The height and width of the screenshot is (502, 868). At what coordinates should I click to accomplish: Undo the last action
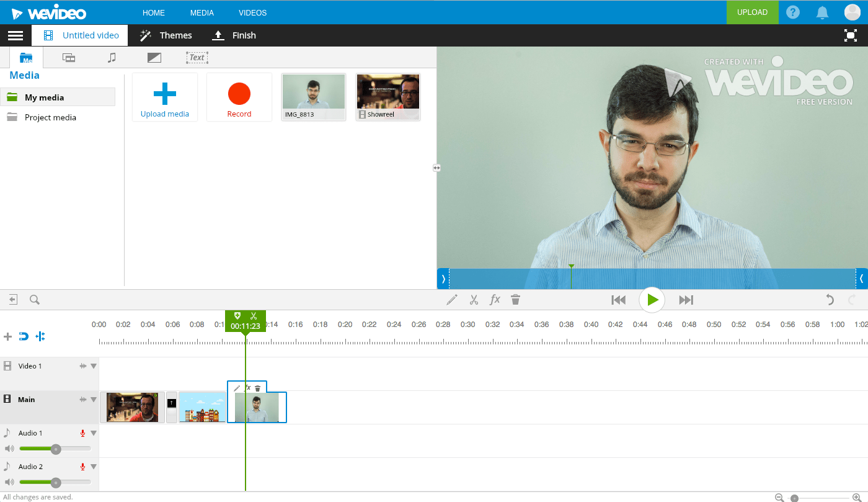click(830, 300)
